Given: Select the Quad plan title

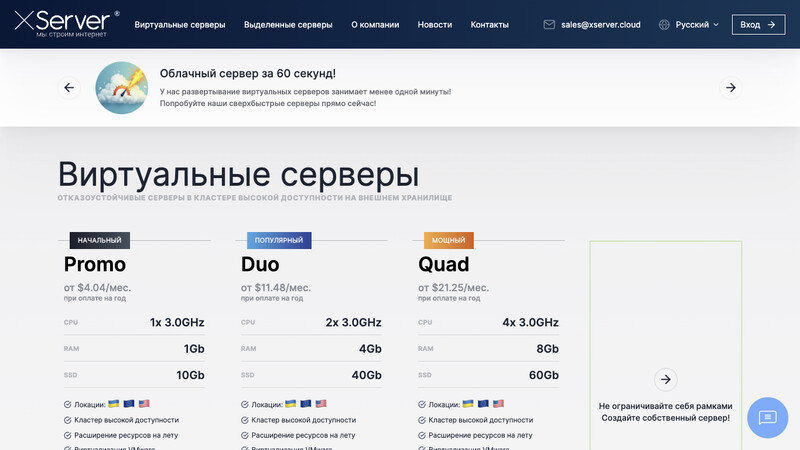Looking at the screenshot, I should coord(443,264).
